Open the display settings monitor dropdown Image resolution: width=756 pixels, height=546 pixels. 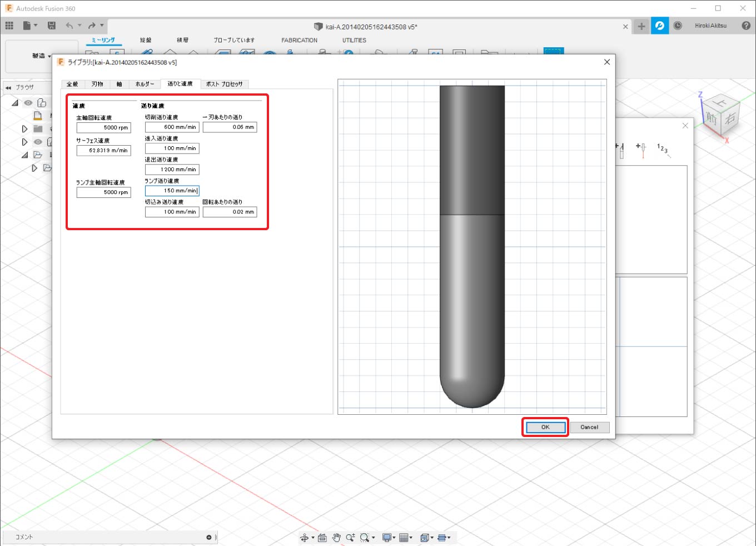click(388, 538)
